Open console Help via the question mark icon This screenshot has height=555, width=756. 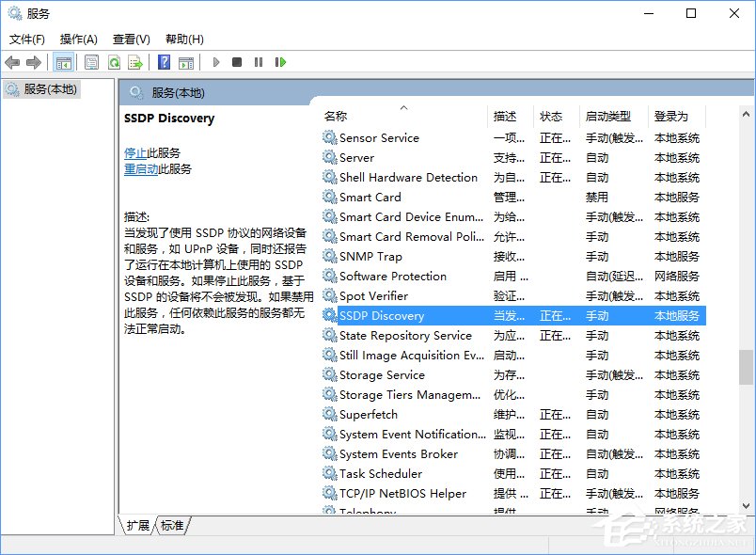[x=162, y=62]
